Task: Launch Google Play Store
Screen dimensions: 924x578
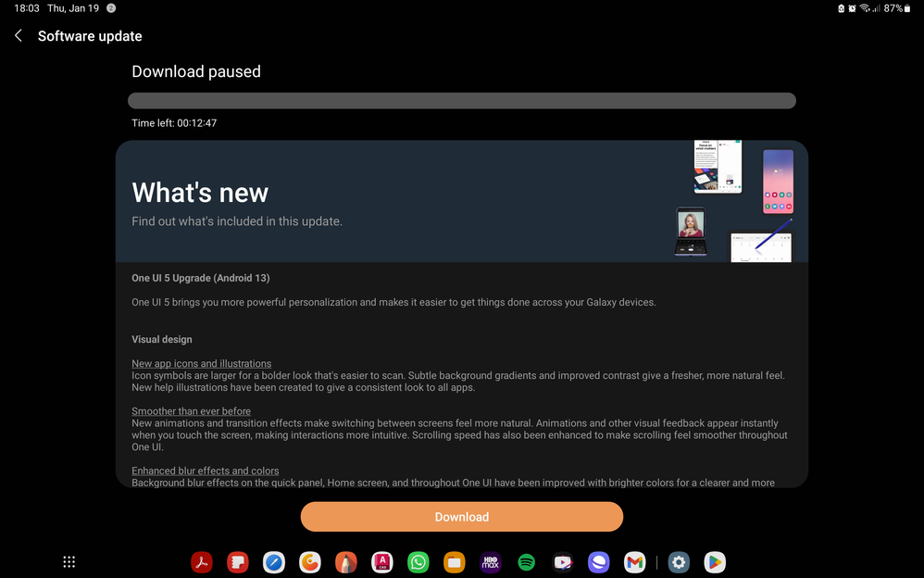Action: coord(715,562)
